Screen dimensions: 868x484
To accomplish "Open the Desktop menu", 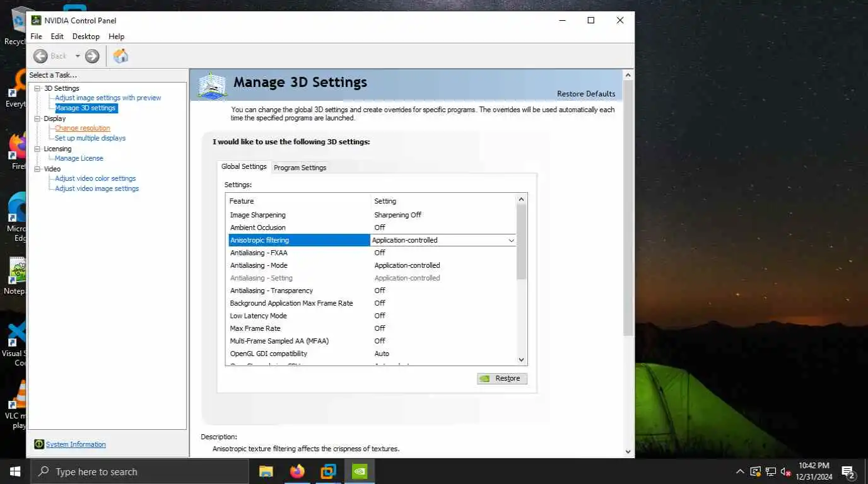I will [86, 37].
